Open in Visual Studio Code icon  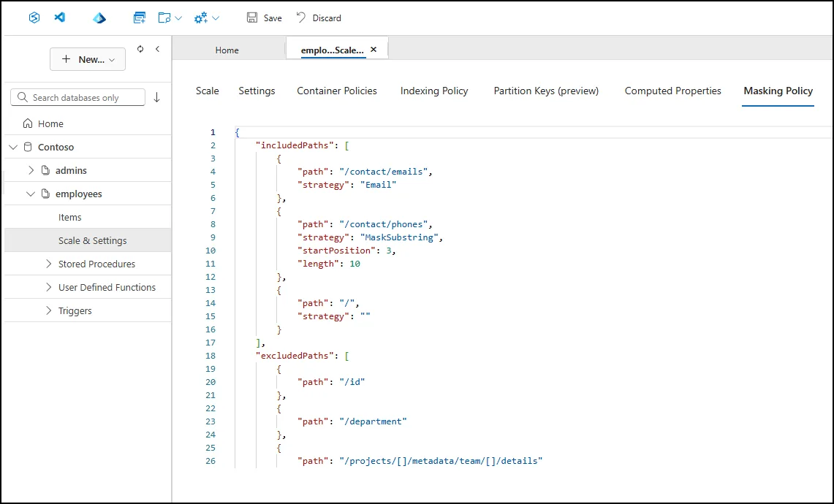click(60, 18)
